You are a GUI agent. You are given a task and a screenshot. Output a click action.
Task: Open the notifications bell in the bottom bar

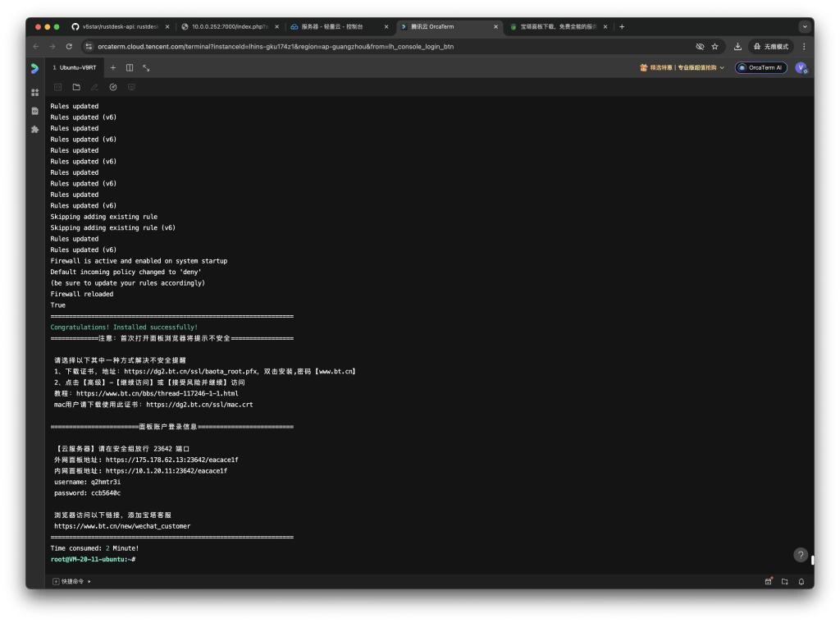pyautogui.click(x=801, y=581)
